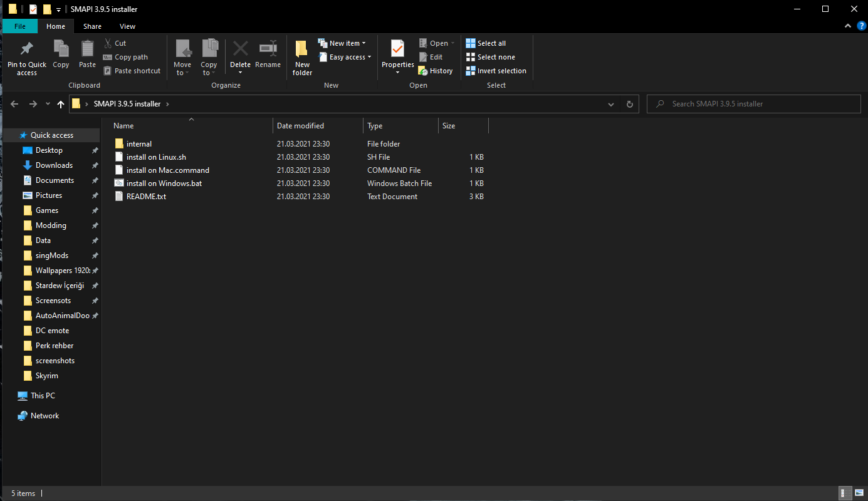868x501 pixels.
Task: Open the Skyrim folder in sidebar
Action: (x=47, y=376)
